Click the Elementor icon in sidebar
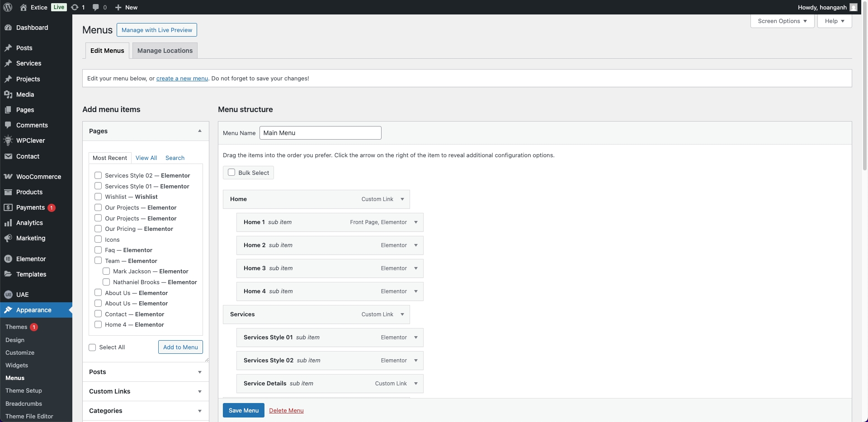 point(8,259)
